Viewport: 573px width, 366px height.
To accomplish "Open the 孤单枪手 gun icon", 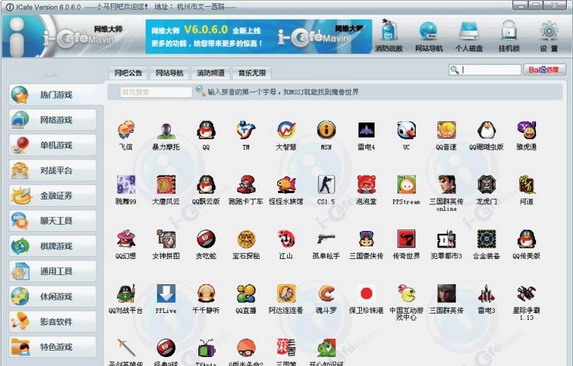I will point(326,239).
